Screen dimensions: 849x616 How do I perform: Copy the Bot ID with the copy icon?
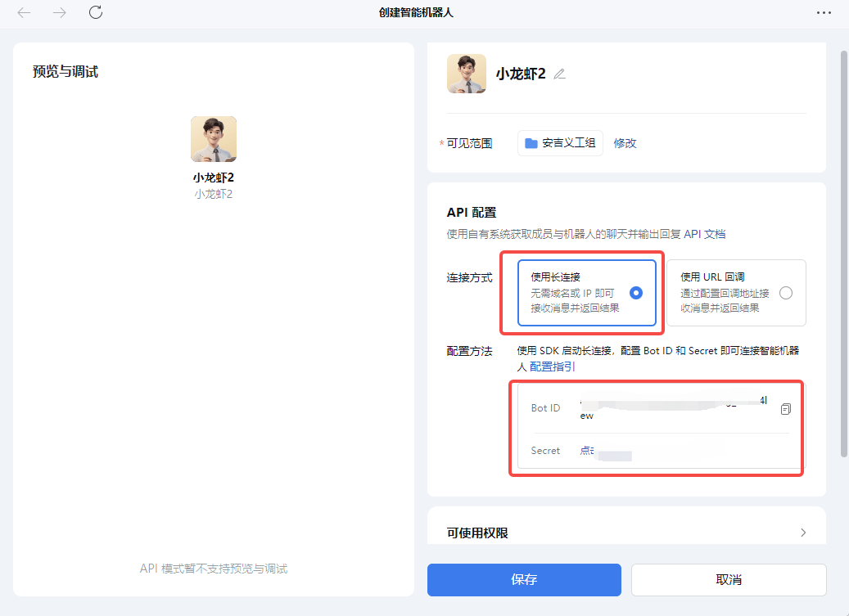785,408
